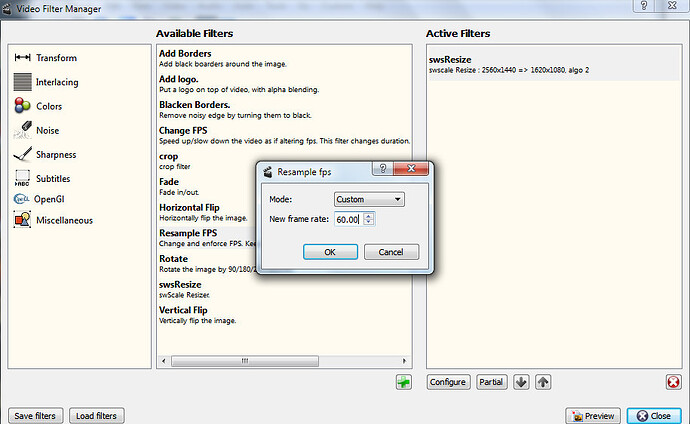
Task: Select the Blacken Borders. filter
Action: [284, 110]
